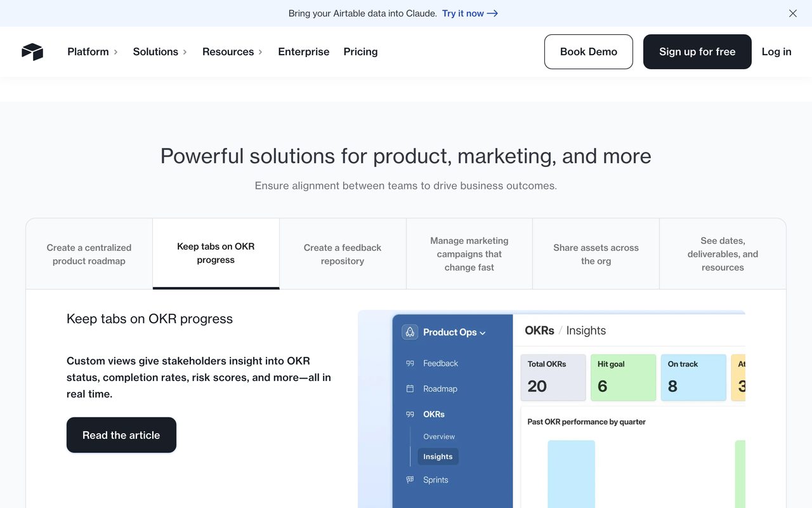The height and width of the screenshot is (508, 812).
Task: Click the Insights breadcrumb text
Action: click(x=586, y=331)
